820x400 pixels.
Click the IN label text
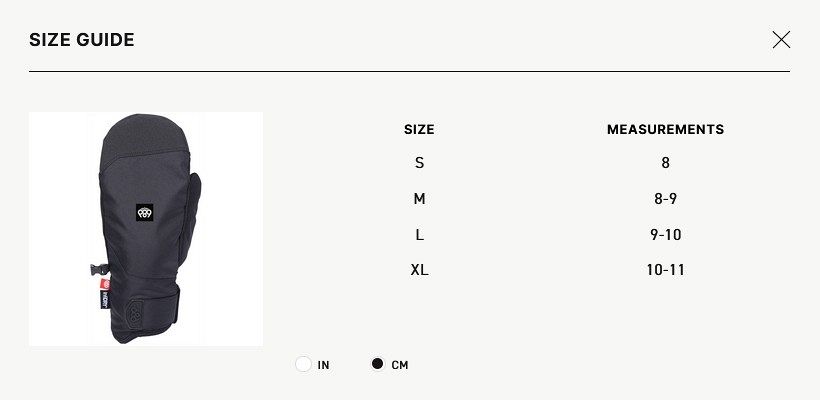pos(323,365)
